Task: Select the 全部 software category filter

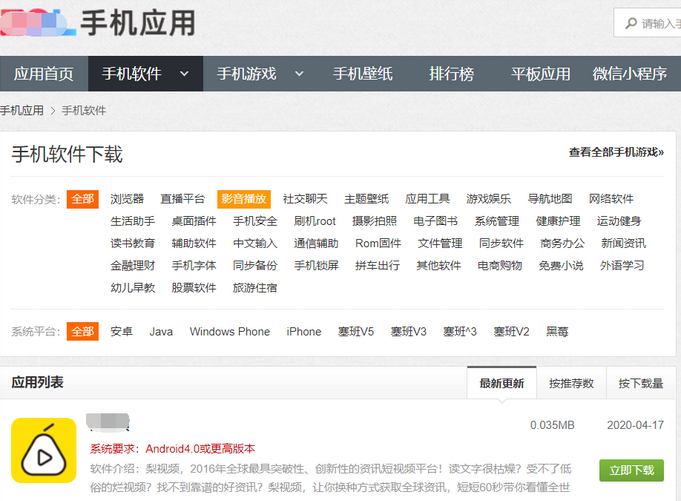Action: [82, 199]
